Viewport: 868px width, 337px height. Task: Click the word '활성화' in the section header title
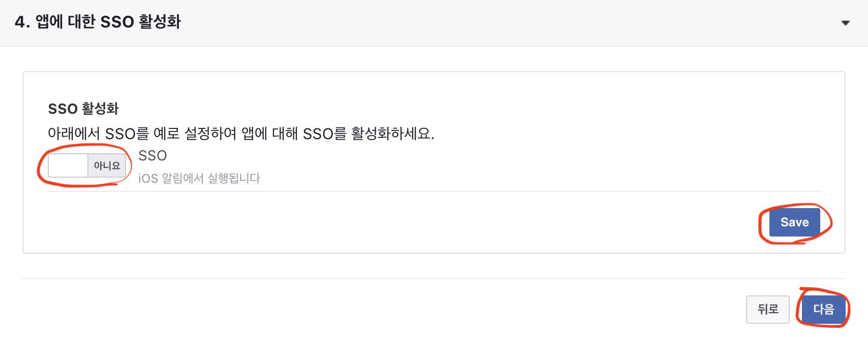(x=160, y=22)
